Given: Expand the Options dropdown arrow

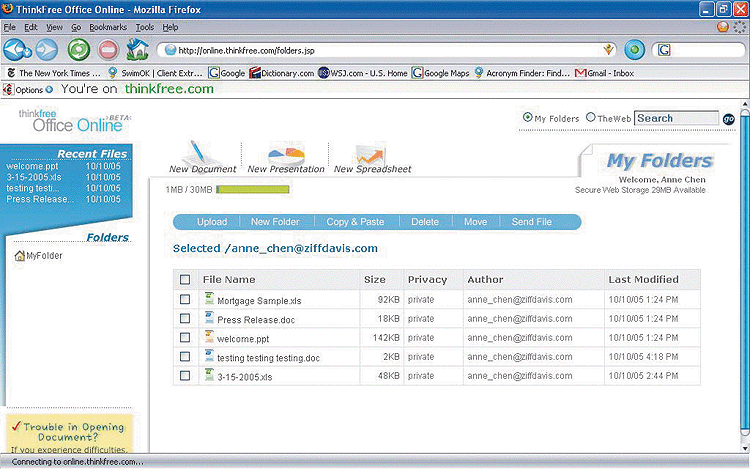Looking at the screenshot, I should point(49,89).
